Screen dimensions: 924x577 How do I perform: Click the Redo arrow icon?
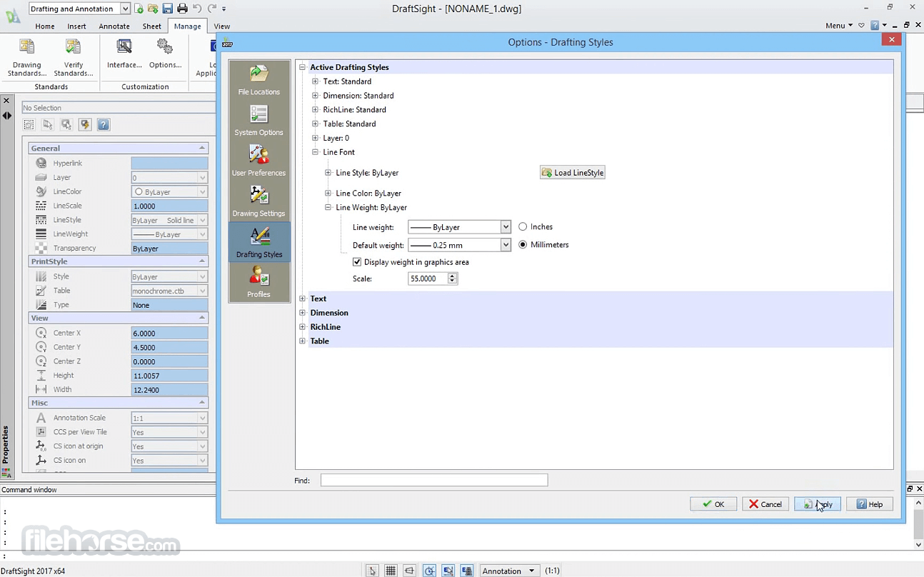pyautogui.click(x=212, y=9)
